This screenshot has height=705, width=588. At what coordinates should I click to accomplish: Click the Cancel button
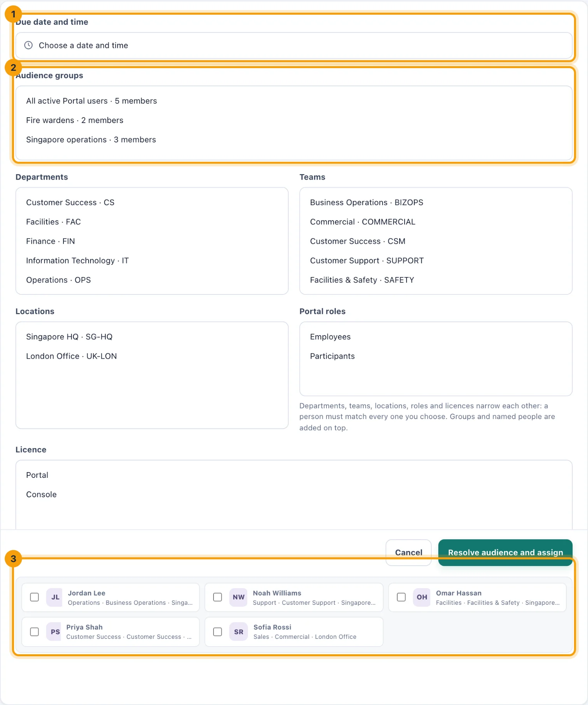[409, 552]
